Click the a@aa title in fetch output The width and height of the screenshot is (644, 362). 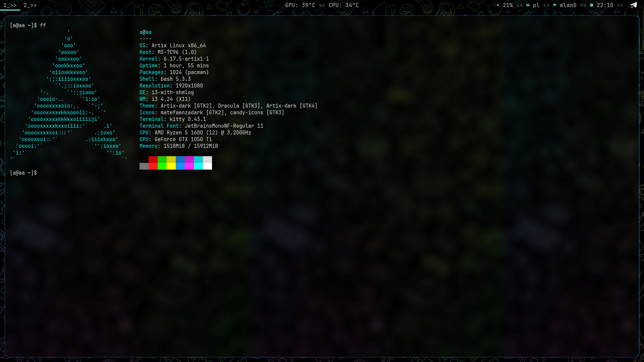tap(146, 32)
